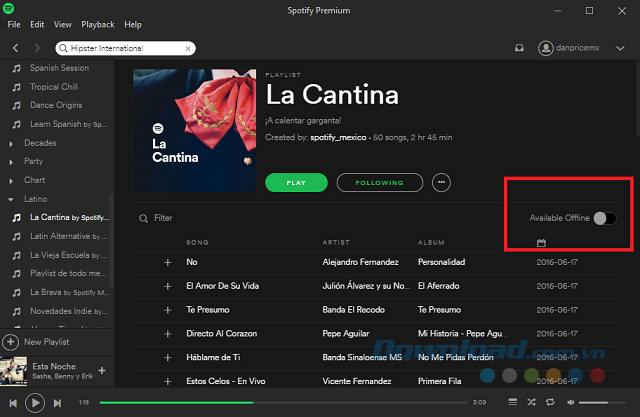Clear the search box with the X icon
Screen dimensions: 640x417
188,49
